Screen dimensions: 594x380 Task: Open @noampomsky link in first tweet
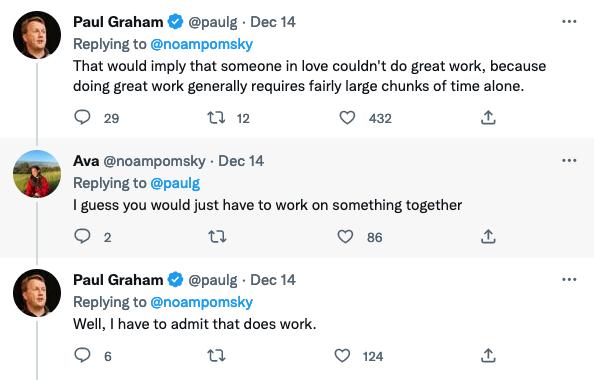click(202, 44)
